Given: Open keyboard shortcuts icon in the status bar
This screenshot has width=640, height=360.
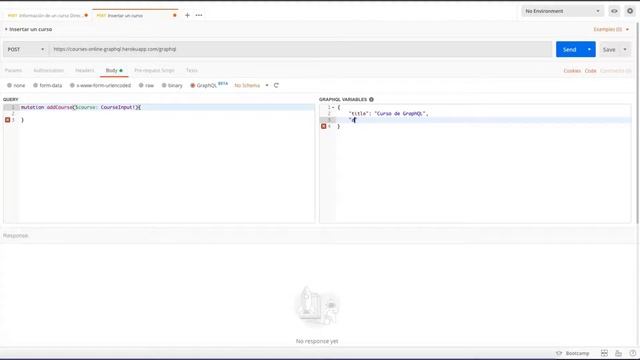Looking at the screenshot, I should coord(618,353).
